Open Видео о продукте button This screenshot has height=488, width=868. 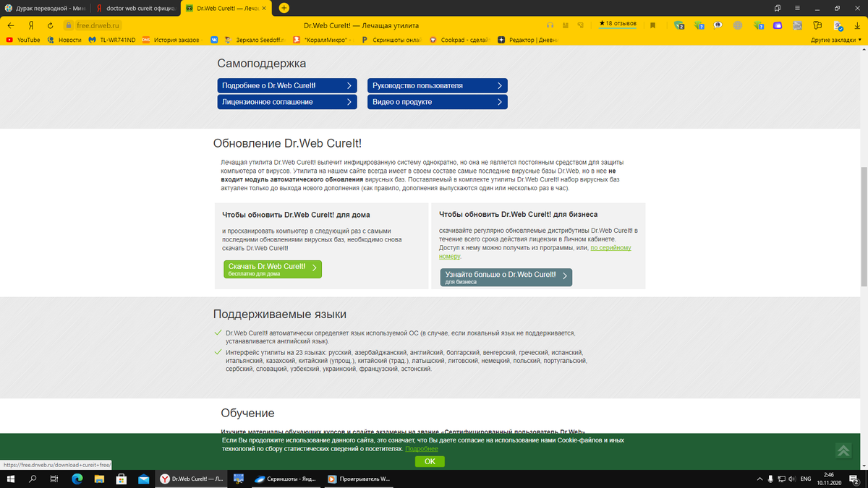pyautogui.click(x=438, y=102)
